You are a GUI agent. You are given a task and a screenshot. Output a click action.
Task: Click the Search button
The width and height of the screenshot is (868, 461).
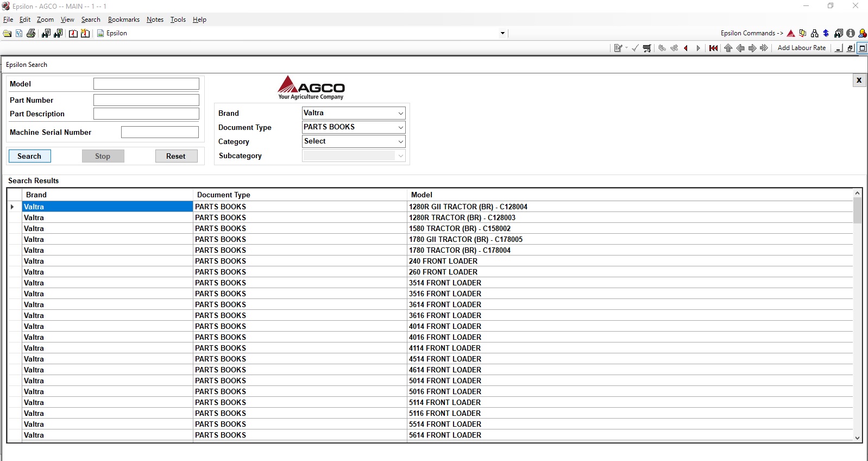tap(29, 156)
